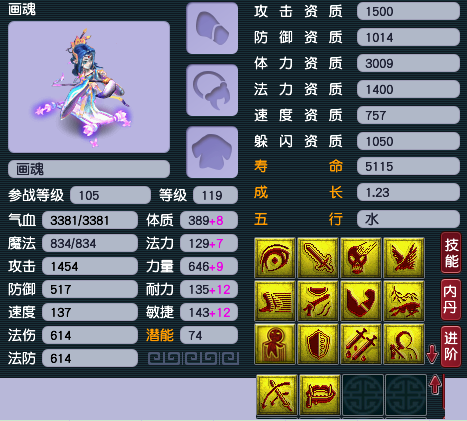
Task: Click the shield skill icon
Action: point(318,344)
